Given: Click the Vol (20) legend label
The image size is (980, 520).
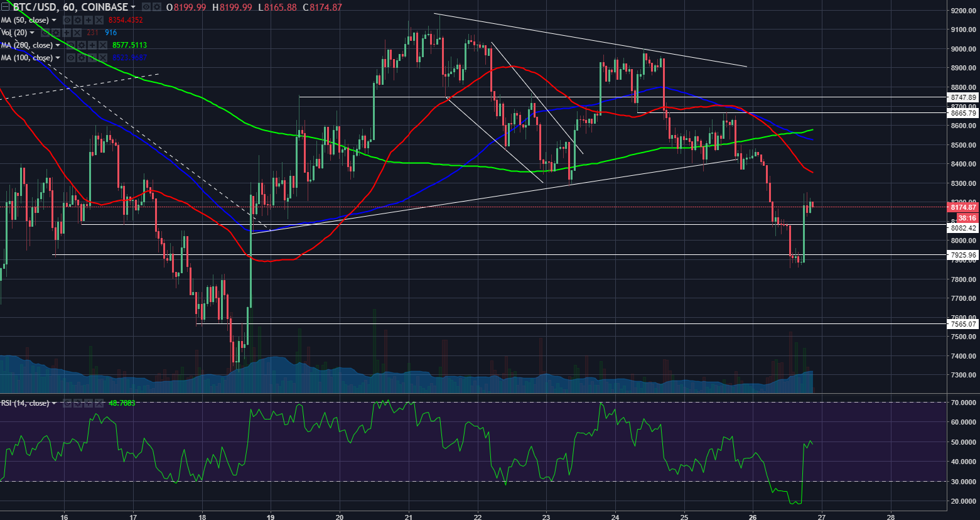Looking at the screenshot, I should tap(14, 33).
